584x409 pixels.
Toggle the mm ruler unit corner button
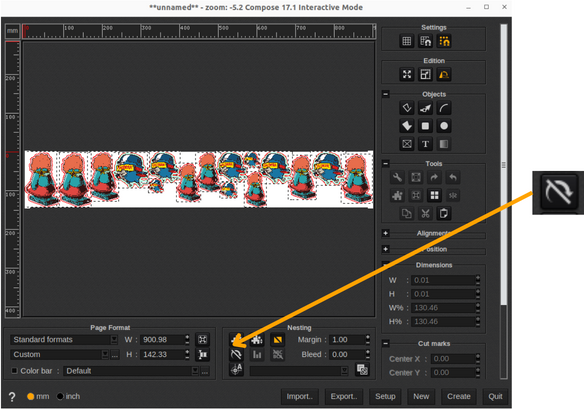tap(12, 31)
